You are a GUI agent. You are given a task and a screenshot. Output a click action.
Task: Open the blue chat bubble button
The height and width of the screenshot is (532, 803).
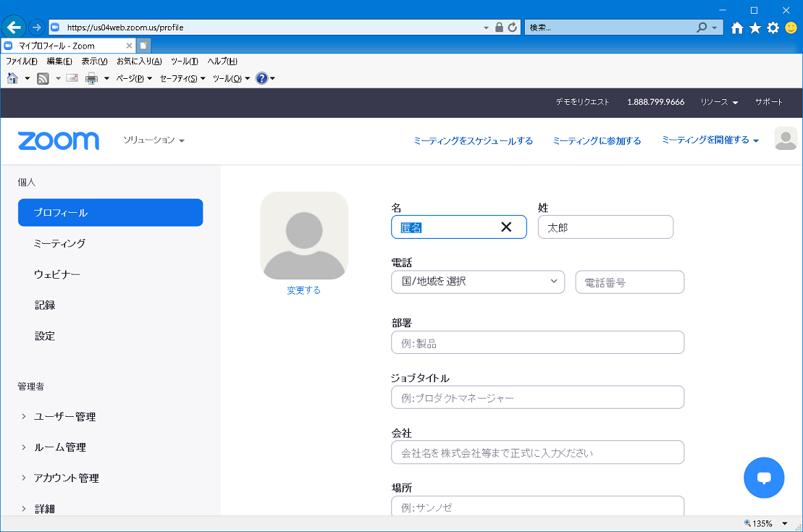pos(764,478)
